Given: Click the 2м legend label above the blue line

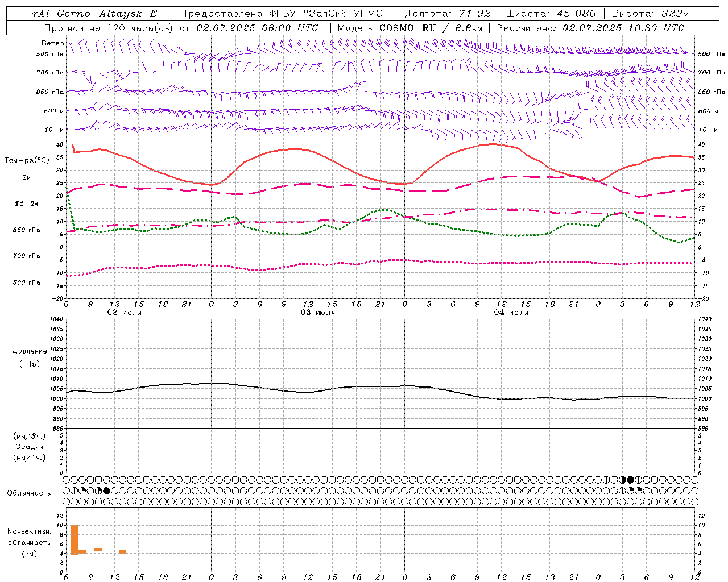Looking at the screenshot, I should tap(27, 177).
